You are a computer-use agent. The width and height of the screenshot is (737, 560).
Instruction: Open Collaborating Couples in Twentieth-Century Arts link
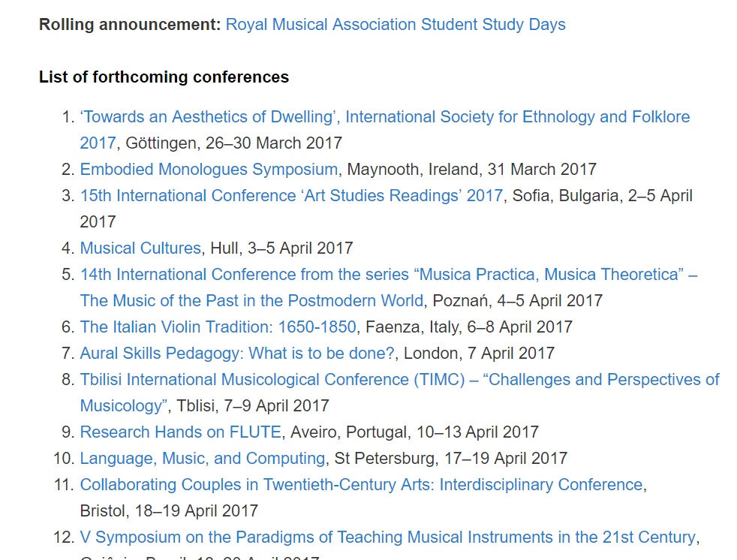coord(361,485)
